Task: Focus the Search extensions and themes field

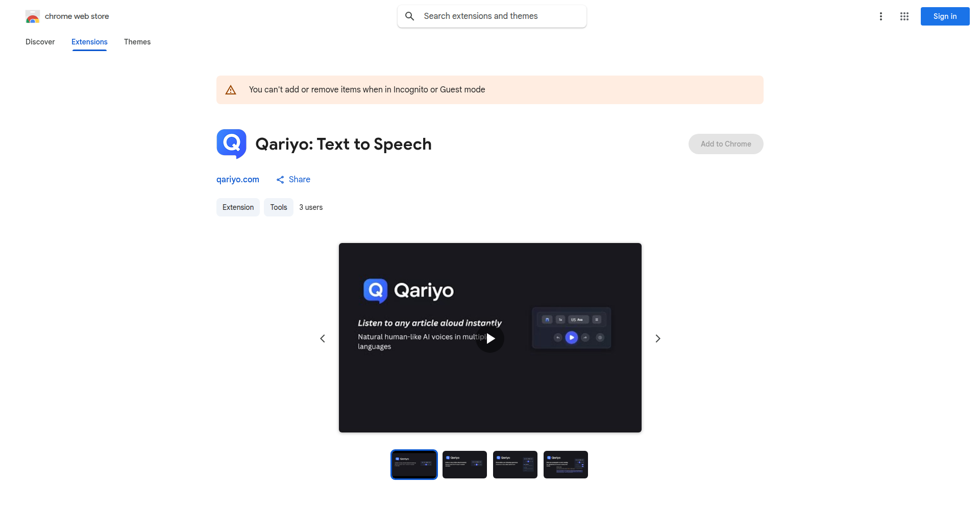Action: [492, 16]
